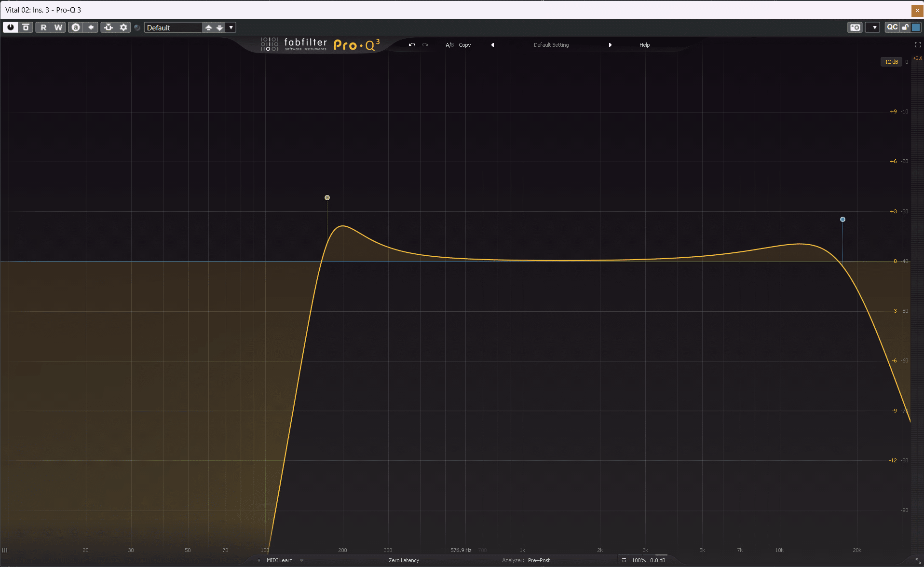924x567 pixels.
Task: Click the piano display icon at bottom left
Action: tap(5, 550)
